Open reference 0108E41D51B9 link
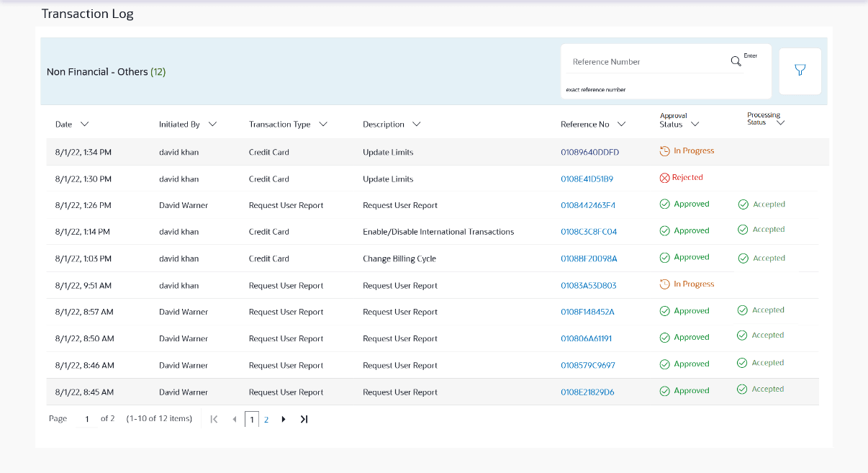 (x=587, y=179)
